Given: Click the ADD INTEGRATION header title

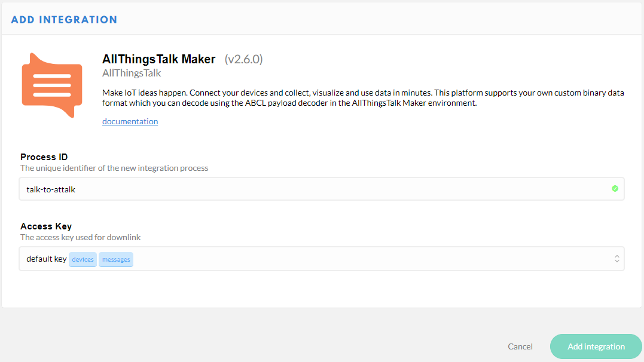Looking at the screenshot, I should click(64, 20).
